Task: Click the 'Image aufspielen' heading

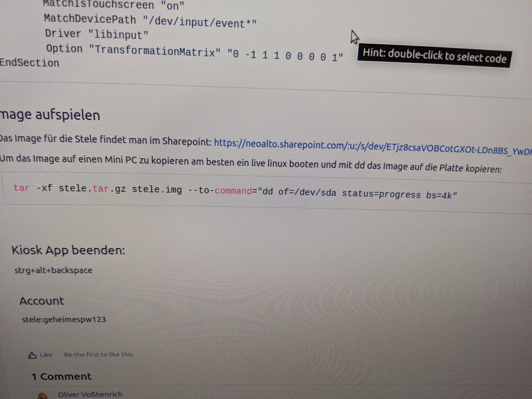Action: (x=50, y=115)
